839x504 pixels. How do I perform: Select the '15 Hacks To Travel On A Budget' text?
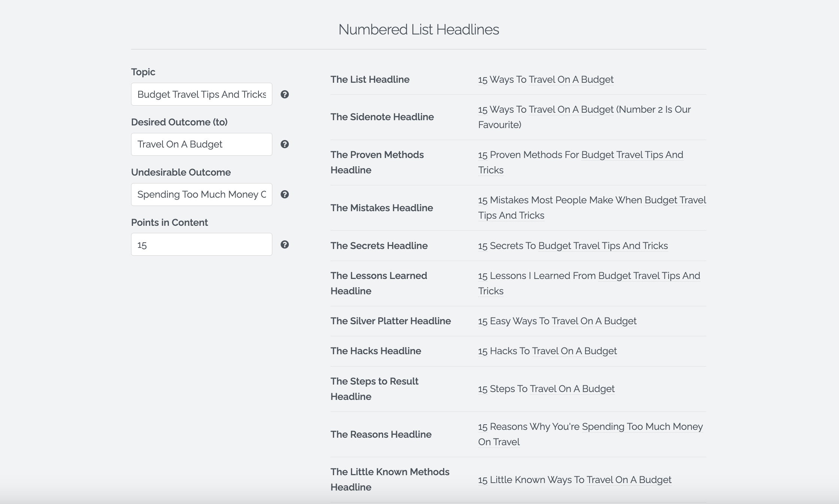tap(547, 351)
